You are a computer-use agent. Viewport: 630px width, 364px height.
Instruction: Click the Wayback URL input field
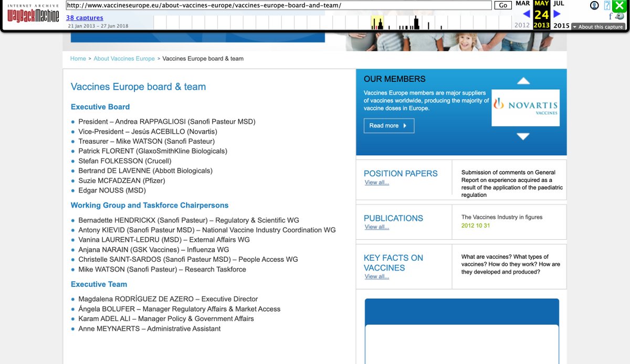pyautogui.click(x=279, y=5)
